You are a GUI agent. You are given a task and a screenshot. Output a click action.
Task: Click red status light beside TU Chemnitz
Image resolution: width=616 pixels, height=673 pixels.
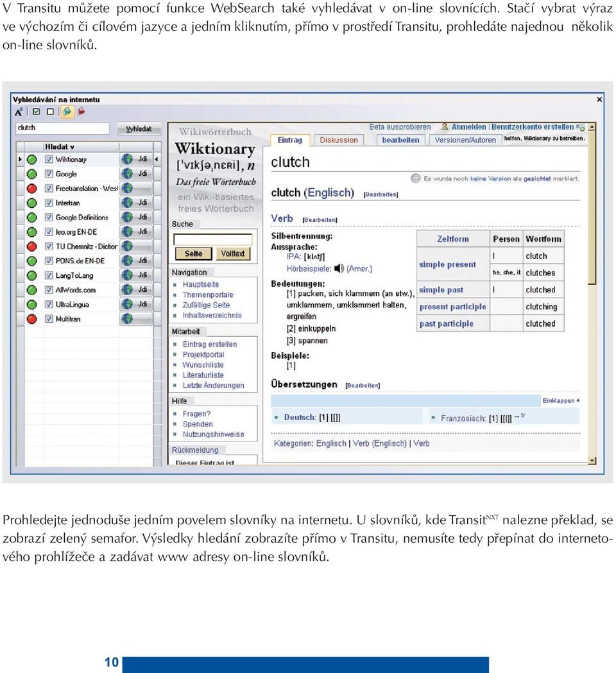(32, 246)
